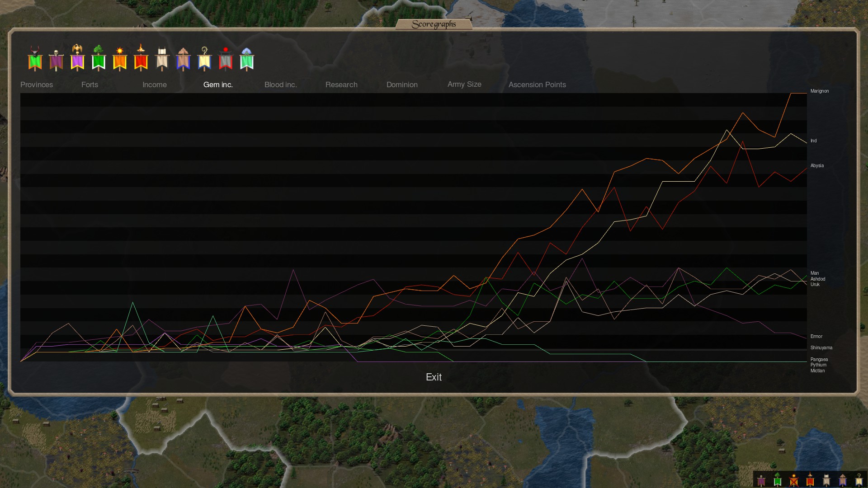Select the purple skull-topped nation banner
The height and width of the screenshot is (488, 868).
(56, 60)
